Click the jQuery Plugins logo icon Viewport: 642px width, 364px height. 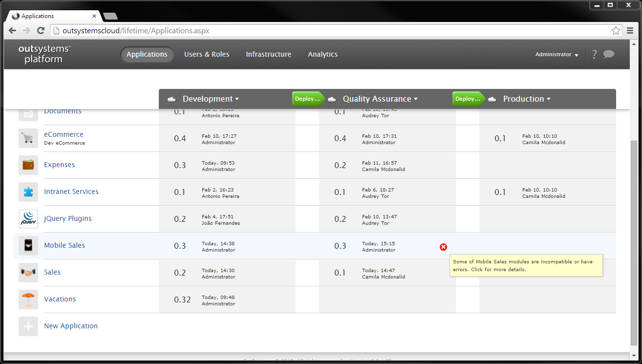(28, 219)
